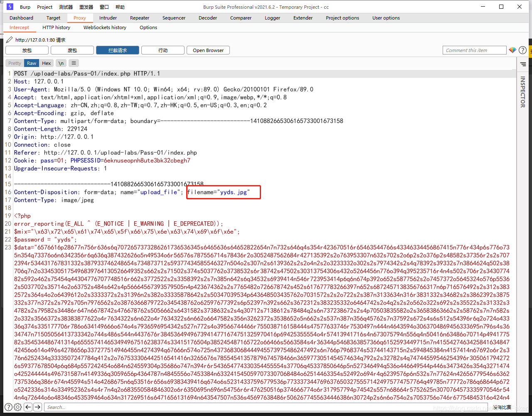This screenshot has height=416, width=532.
Task: Open the Comparer tab
Action: [x=241, y=18]
